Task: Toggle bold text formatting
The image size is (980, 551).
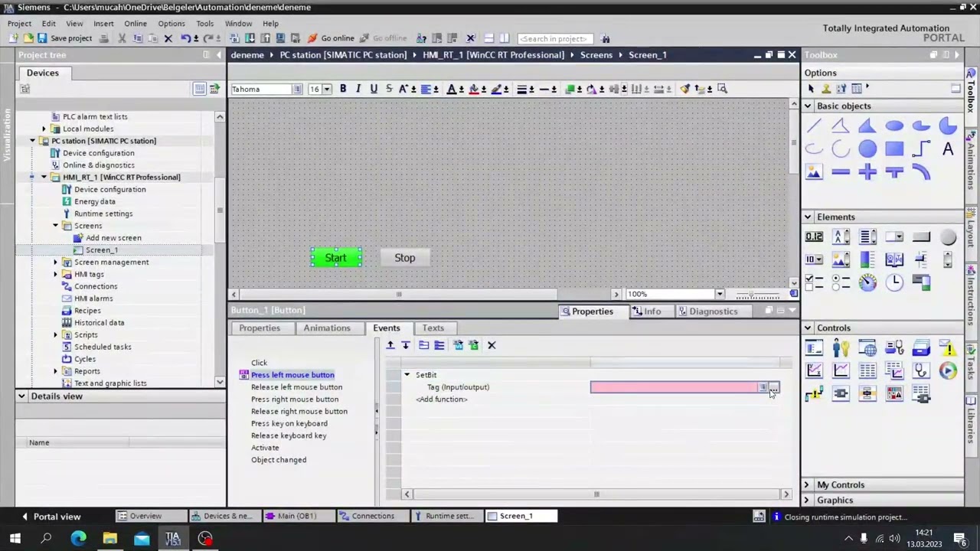Action: pyautogui.click(x=343, y=89)
